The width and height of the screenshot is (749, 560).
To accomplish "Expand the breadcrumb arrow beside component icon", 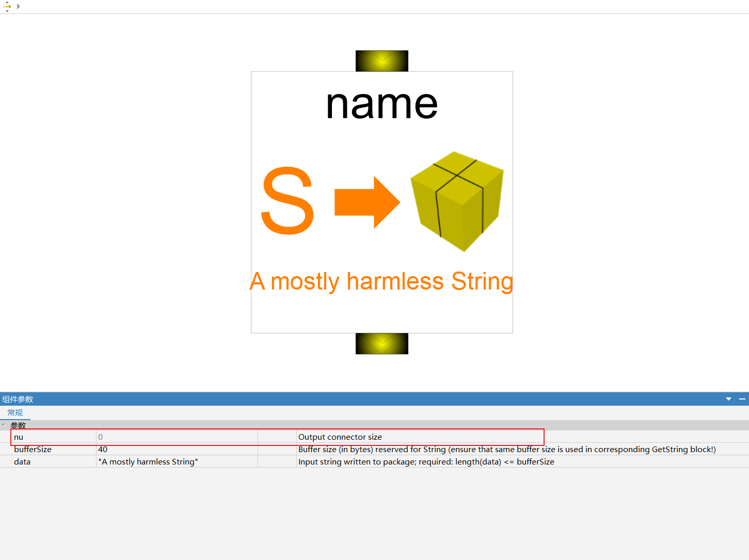I will [19, 7].
